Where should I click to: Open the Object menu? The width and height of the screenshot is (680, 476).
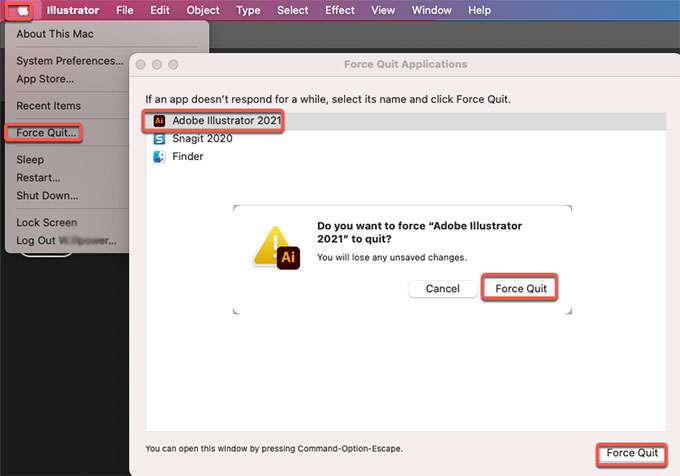point(203,10)
